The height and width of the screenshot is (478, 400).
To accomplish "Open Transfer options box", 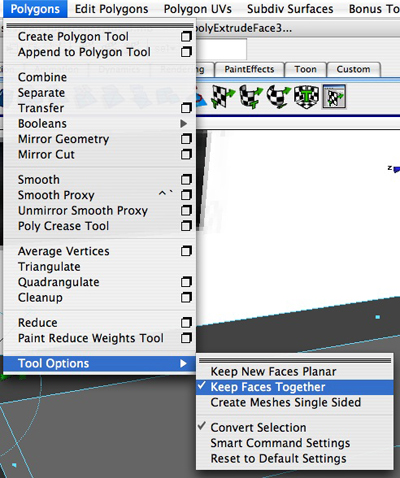I will [x=186, y=108].
